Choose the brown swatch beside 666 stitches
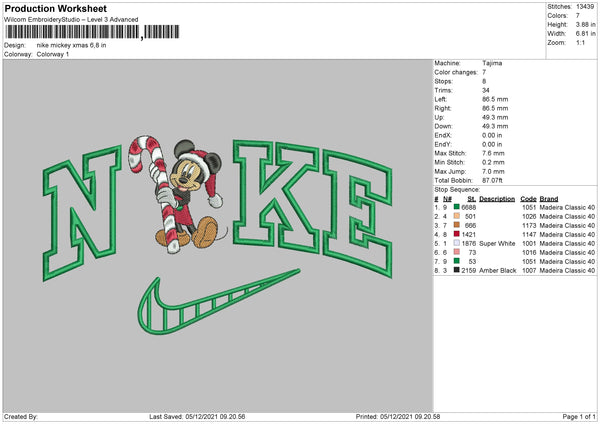 point(457,225)
